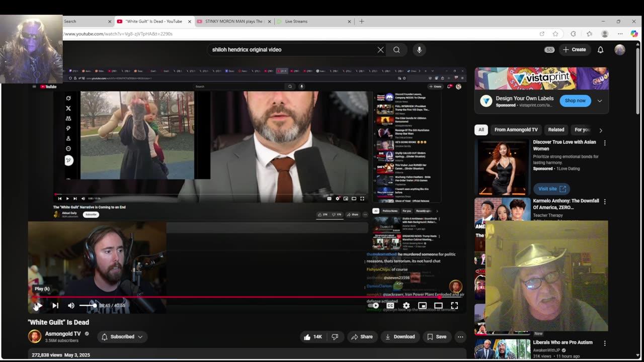This screenshot has width=644, height=362.
Task: Close the Live Streams browser tab
Action: 349,22
